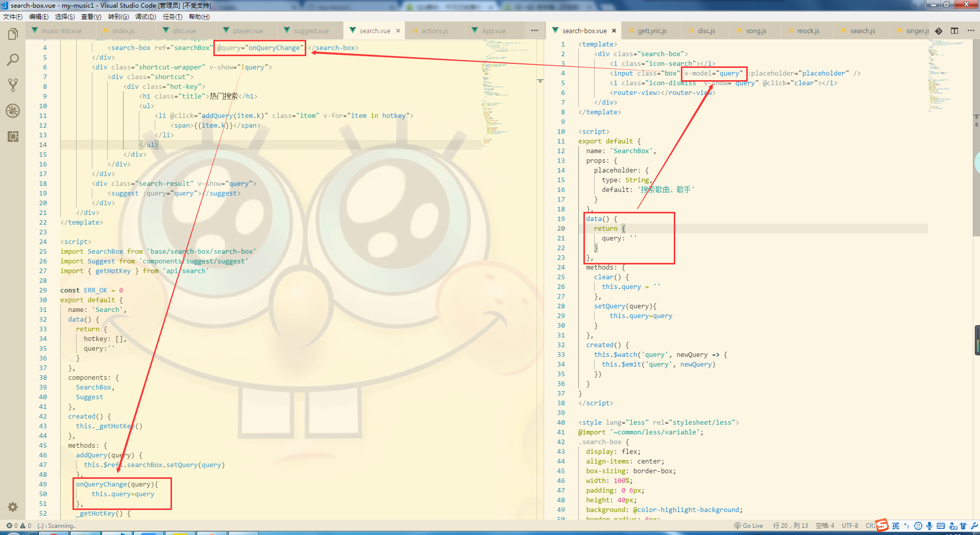
Task: Open the Manage gear menu
Action: tap(13, 507)
